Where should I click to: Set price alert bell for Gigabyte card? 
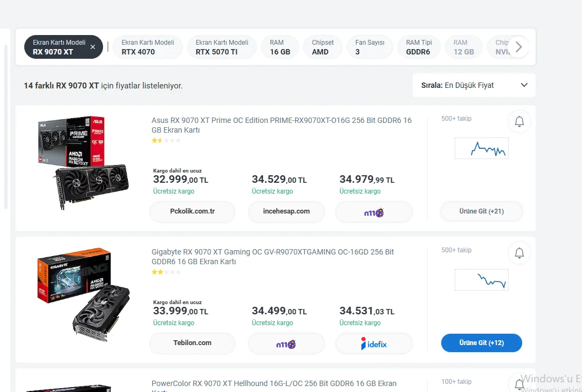(519, 253)
